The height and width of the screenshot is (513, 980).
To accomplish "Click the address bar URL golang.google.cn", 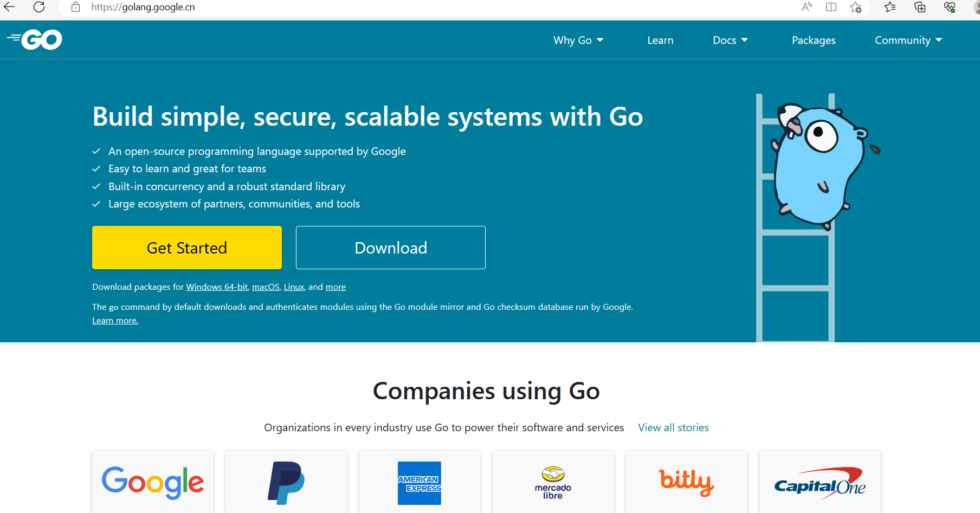I will point(143,7).
